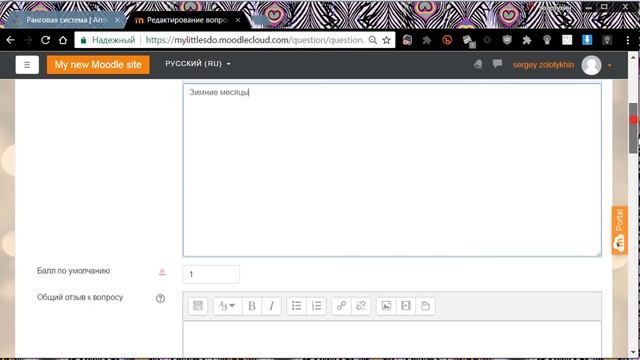Open Moodle messages chat icon
The image size is (640, 360).
(497, 64)
